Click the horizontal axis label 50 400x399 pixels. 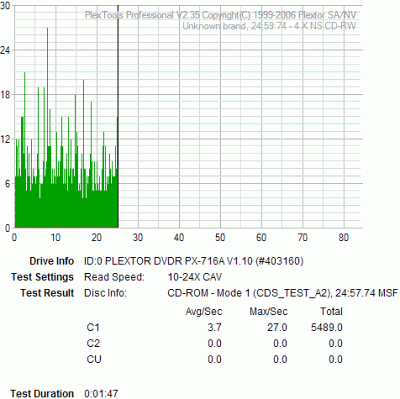[220, 237]
